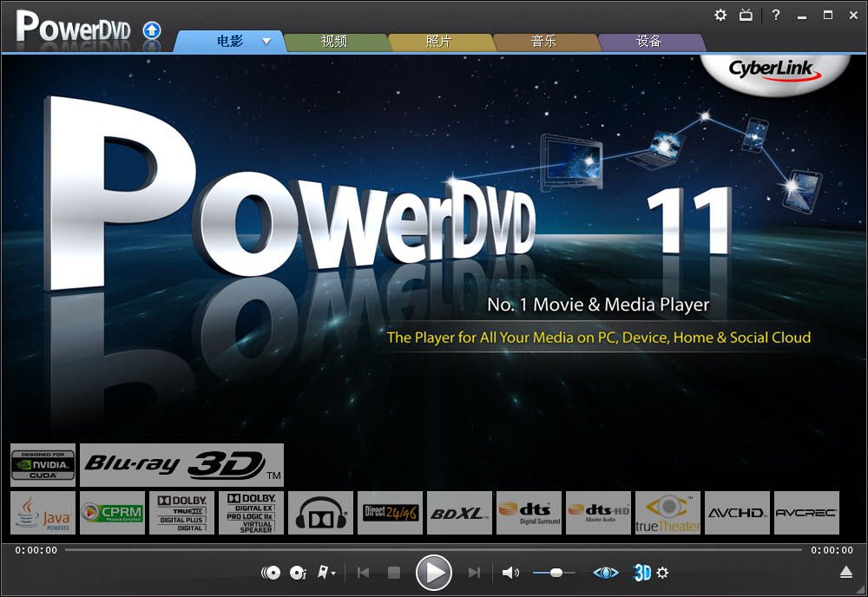868x597 pixels.
Task: Open the disc info menu icon
Action: (298, 573)
